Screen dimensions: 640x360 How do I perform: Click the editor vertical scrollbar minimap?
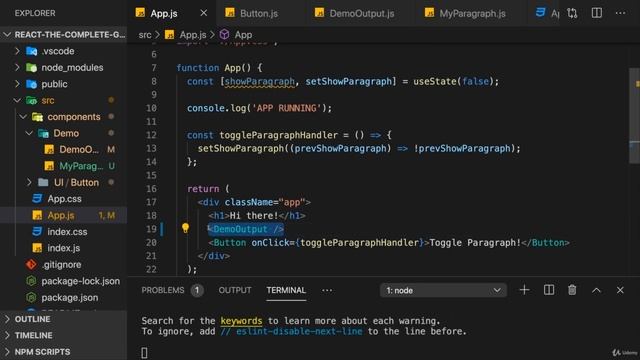[x=634, y=116]
